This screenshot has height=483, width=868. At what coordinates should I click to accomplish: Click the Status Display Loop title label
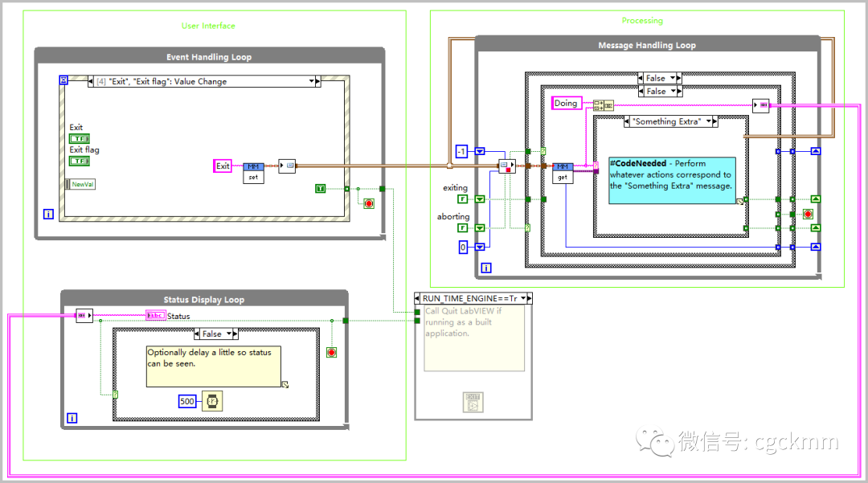tap(203, 300)
